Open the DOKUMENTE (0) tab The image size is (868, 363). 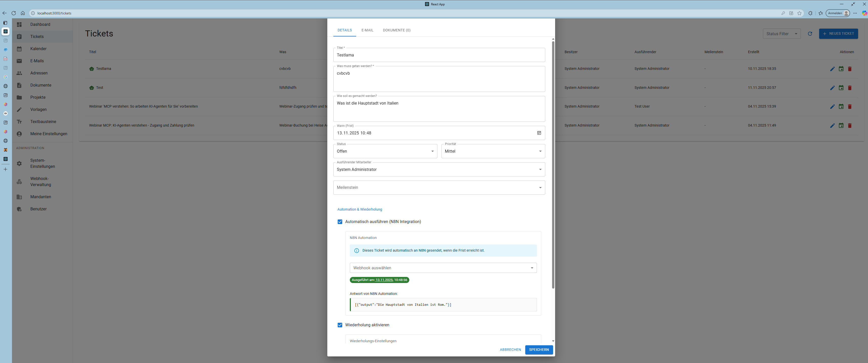pyautogui.click(x=396, y=30)
